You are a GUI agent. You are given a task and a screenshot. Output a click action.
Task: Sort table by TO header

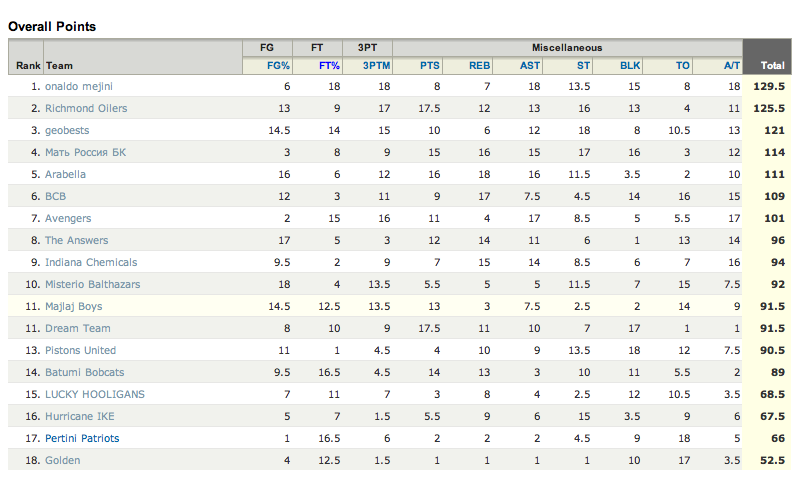(x=683, y=65)
